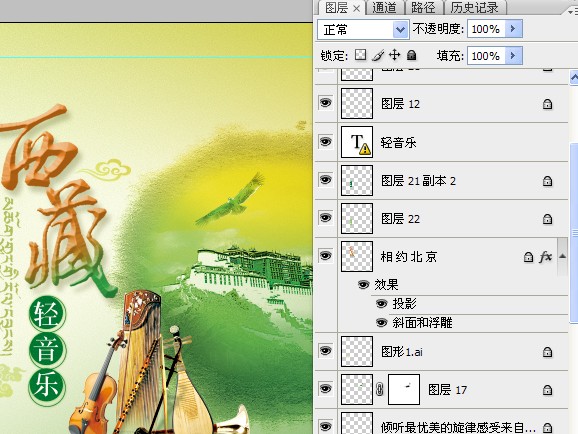578x434 pixels.
Task: Click the 图形1.ai layer thumbnail
Action: (x=357, y=351)
